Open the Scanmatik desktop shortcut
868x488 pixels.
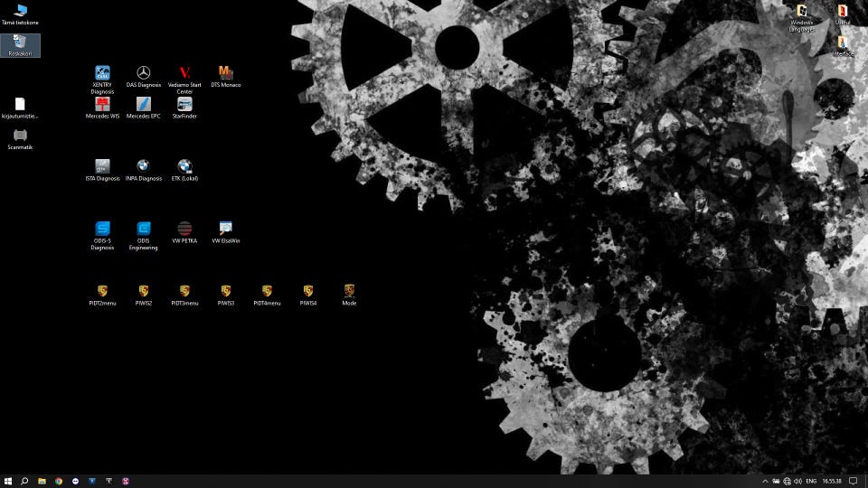tap(20, 139)
